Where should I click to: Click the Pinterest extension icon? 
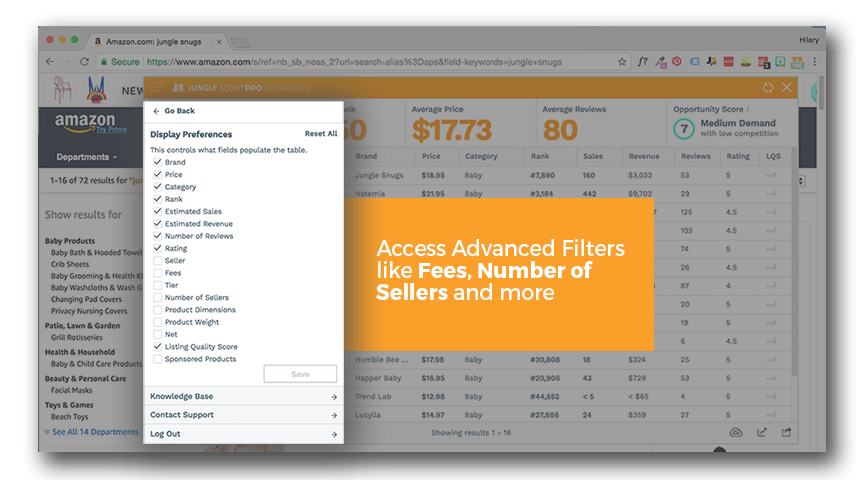click(x=676, y=62)
